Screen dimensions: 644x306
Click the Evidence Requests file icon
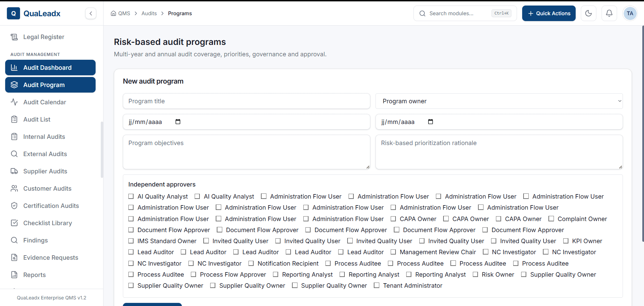click(14, 258)
